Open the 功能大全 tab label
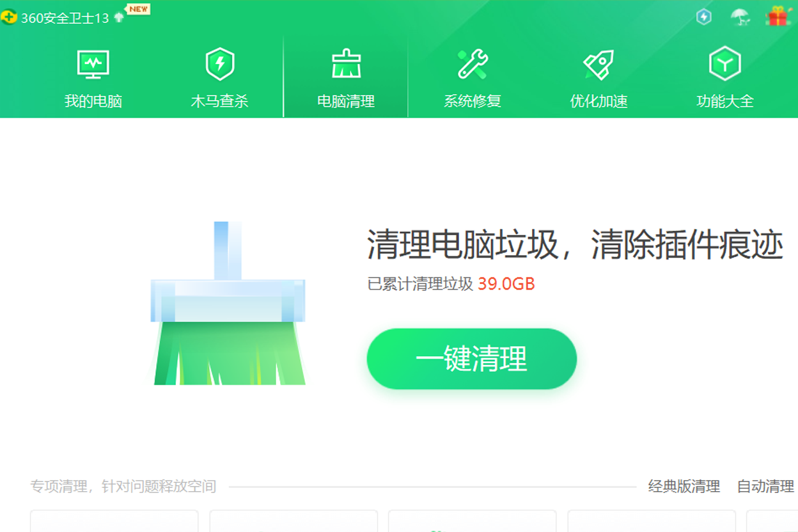798x532 pixels. tap(725, 101)
